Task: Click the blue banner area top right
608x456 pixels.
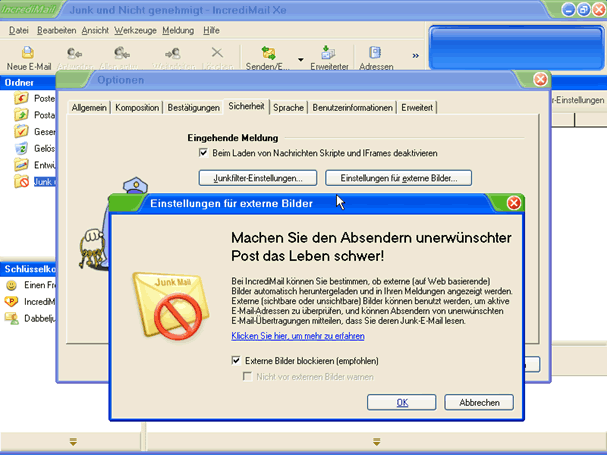Action: click(516, 48)
